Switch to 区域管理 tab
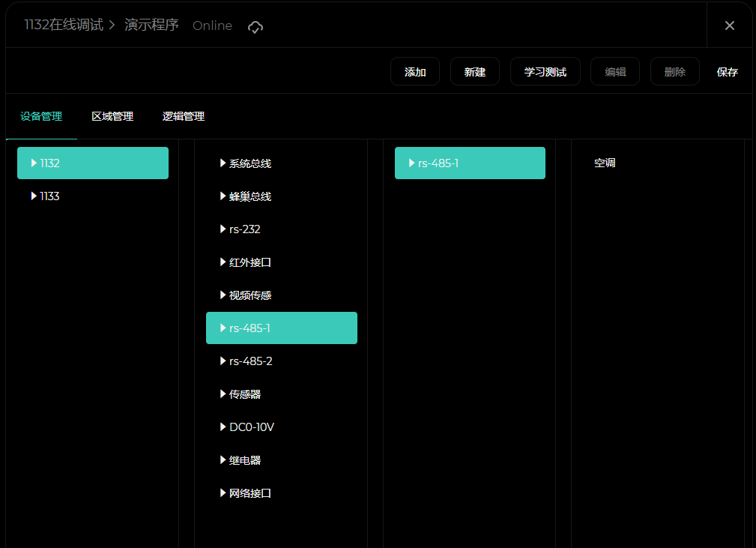The height and width of the screenshot is (548, 756). 112,116
